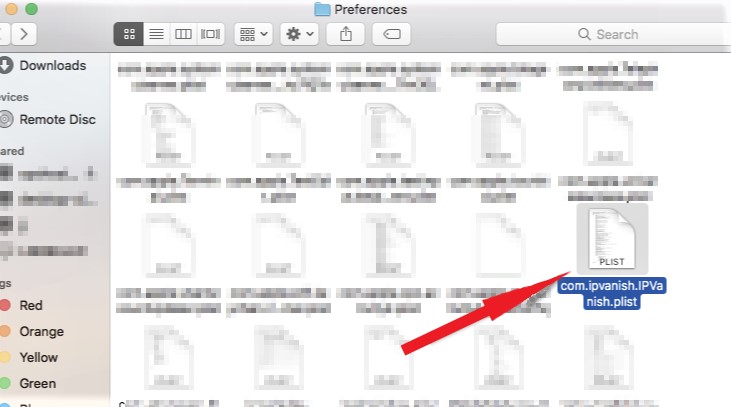731x407 pixels.
Task: Click the Downloads arrow icon
Action: [6, 65]
